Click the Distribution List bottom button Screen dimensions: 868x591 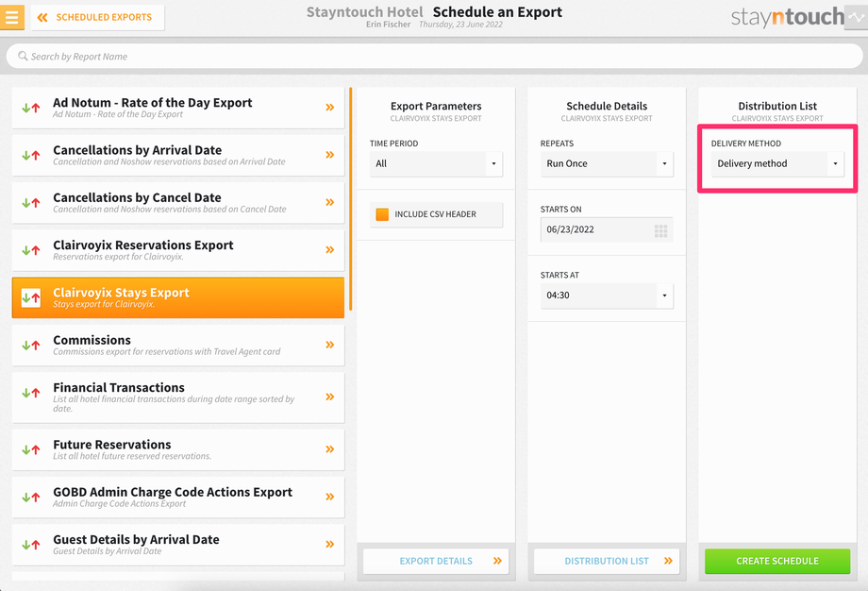click(x=607, y=561)
